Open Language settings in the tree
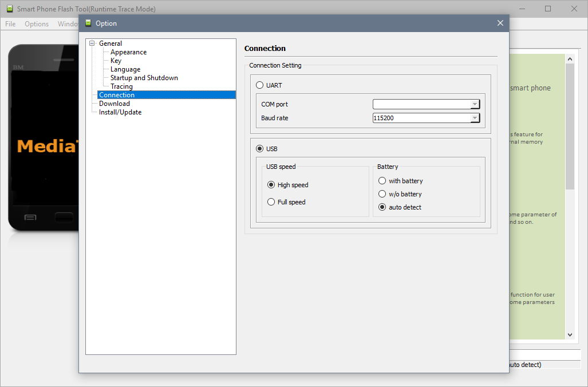The width and height of the screenshot is (588, 387). coord(125,69)
